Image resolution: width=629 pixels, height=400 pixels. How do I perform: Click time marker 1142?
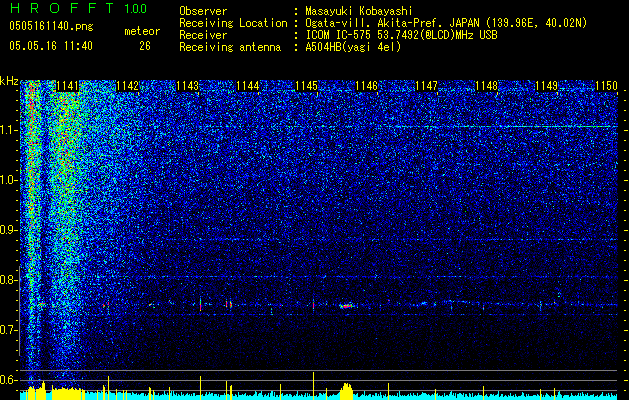(127, 86)
